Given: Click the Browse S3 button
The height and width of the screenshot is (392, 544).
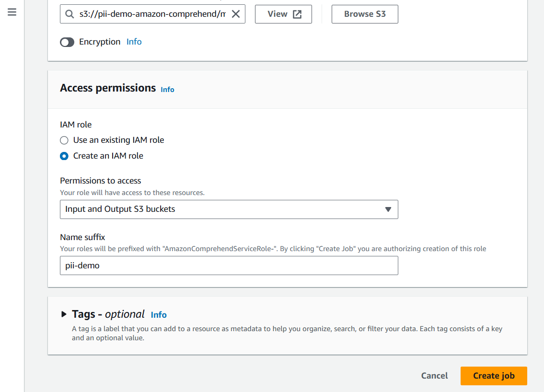Looking at the screenshot, I should tap(365, 14).
